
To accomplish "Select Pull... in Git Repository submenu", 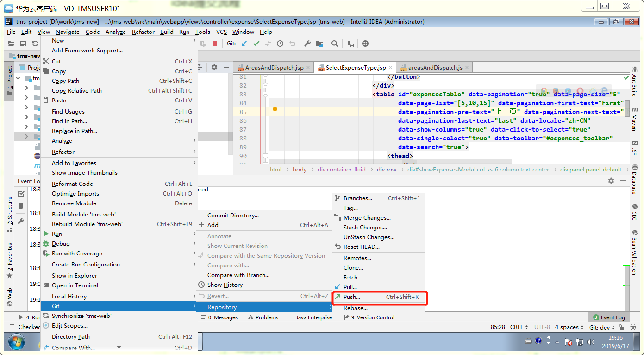I will pos(378,287).
